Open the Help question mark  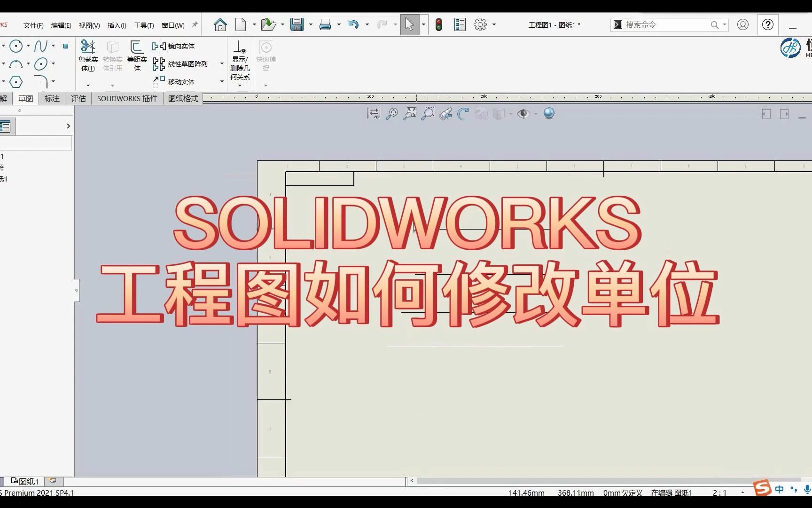coord(768,24)
